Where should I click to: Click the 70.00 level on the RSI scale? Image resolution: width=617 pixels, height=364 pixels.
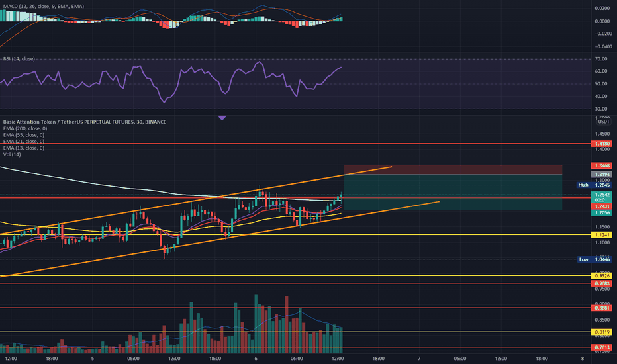point(601,59)
